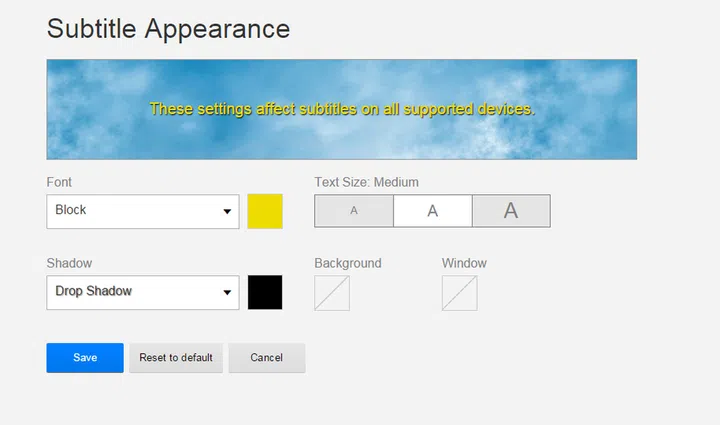
Task: Click the Font dropdown arrow
Action: (227, 212)
